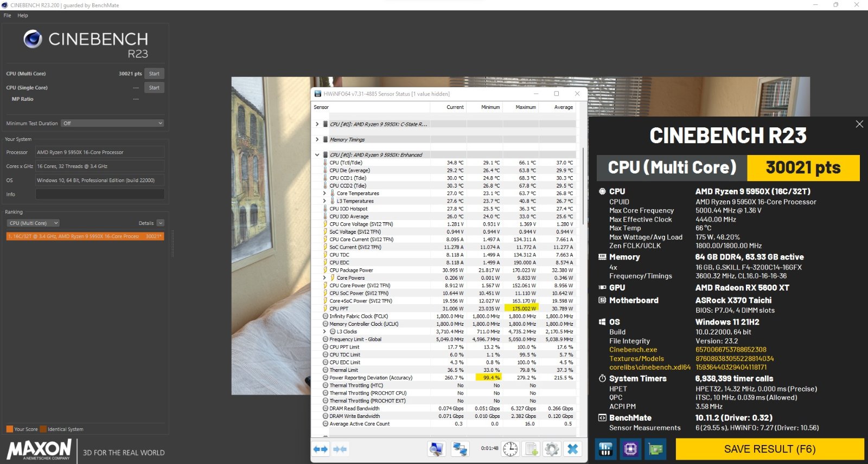Screen dimensions: 868x464
Task: Click the CPU icon in BenchMate panel
Action: tap(602, 191)
